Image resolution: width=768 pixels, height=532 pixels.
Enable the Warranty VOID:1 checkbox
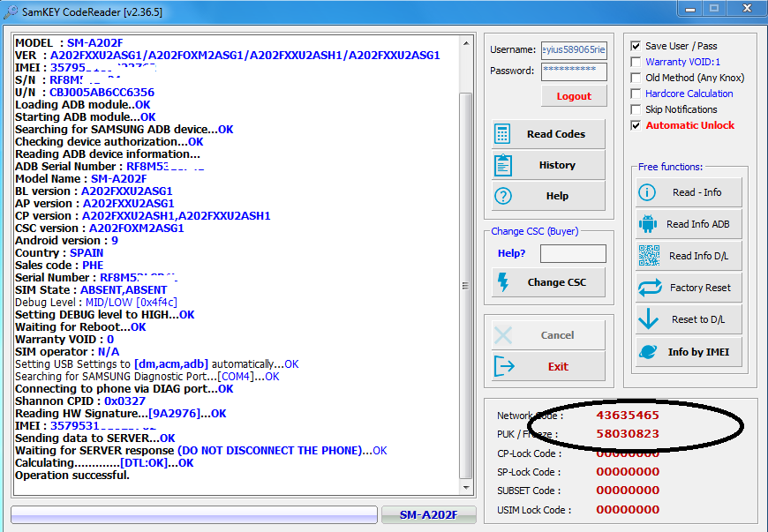tap(636, 62)
